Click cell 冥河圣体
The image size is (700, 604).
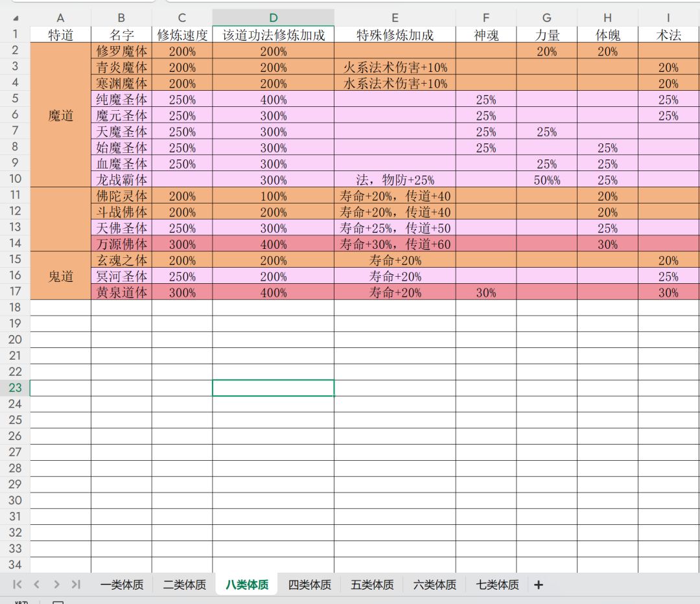[121, 276]
